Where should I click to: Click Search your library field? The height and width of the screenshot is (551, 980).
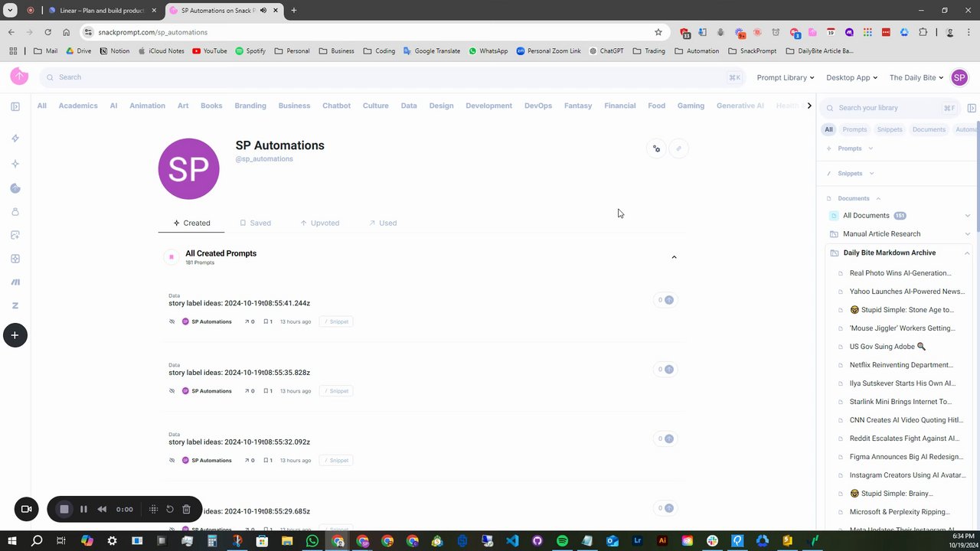point(891,108)
